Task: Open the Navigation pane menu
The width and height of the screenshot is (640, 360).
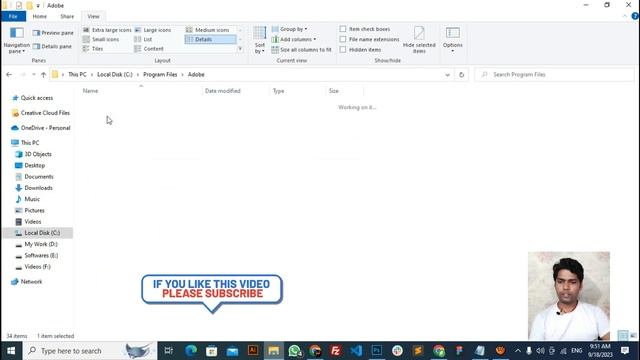Action: coord(16,40)
